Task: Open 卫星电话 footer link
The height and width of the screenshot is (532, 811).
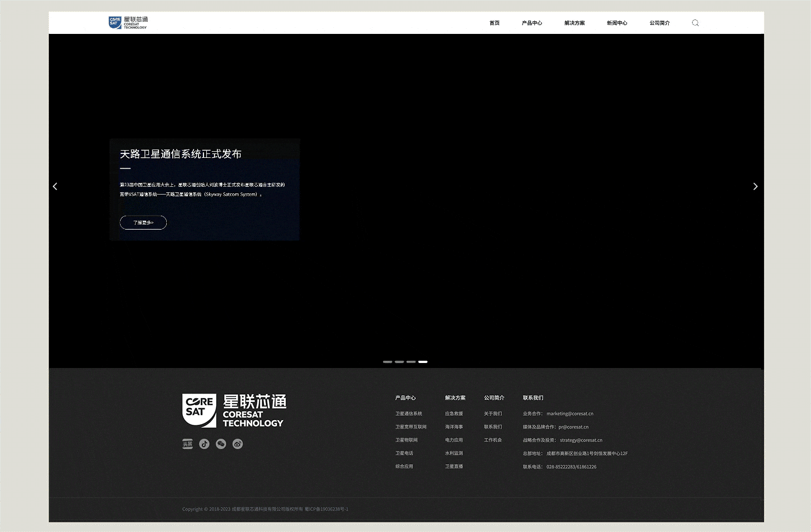Action: coord(404,453)
